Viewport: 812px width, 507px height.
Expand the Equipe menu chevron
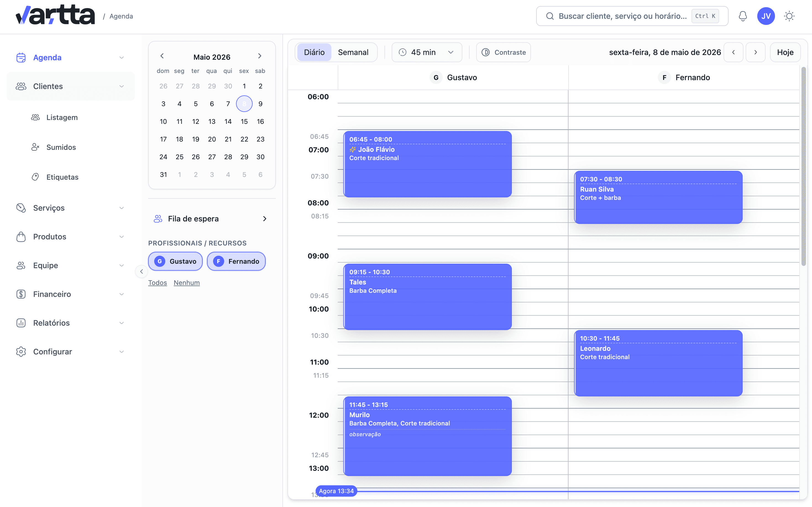pos(121,266)
